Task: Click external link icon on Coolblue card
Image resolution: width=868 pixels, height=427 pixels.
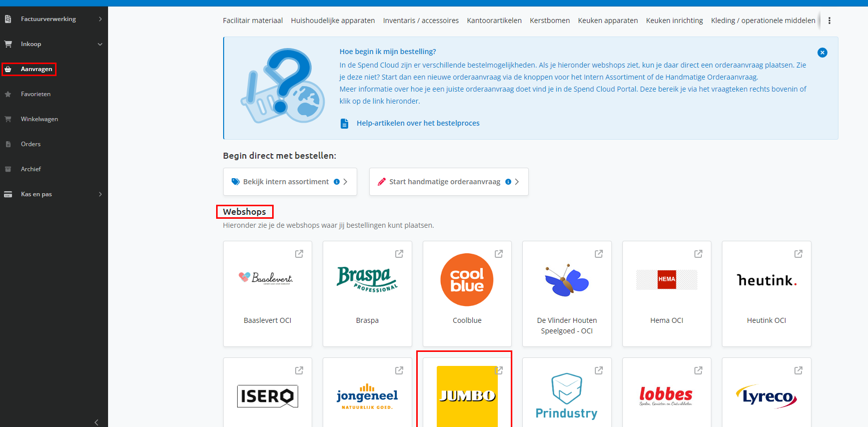Action: pos(499,254)
